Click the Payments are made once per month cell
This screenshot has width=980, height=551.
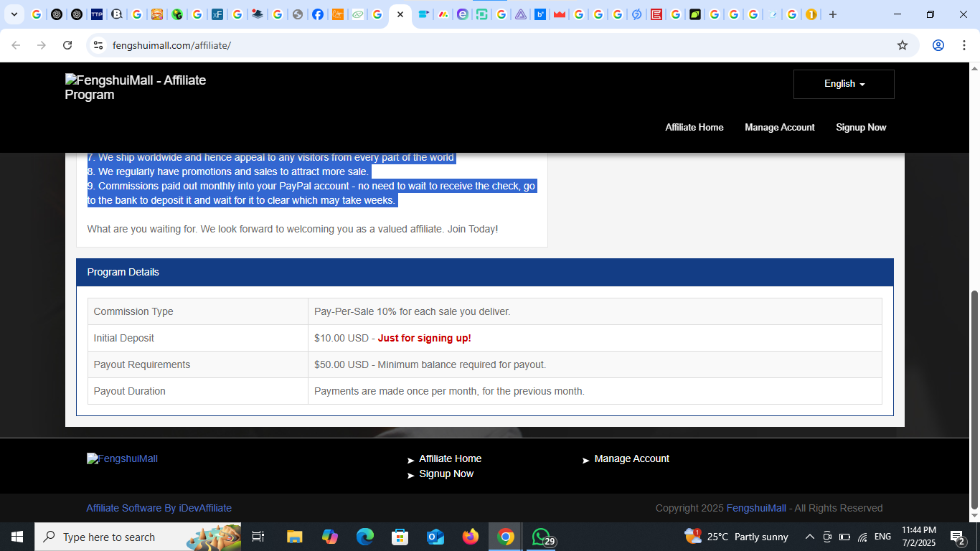click(595, 391)
